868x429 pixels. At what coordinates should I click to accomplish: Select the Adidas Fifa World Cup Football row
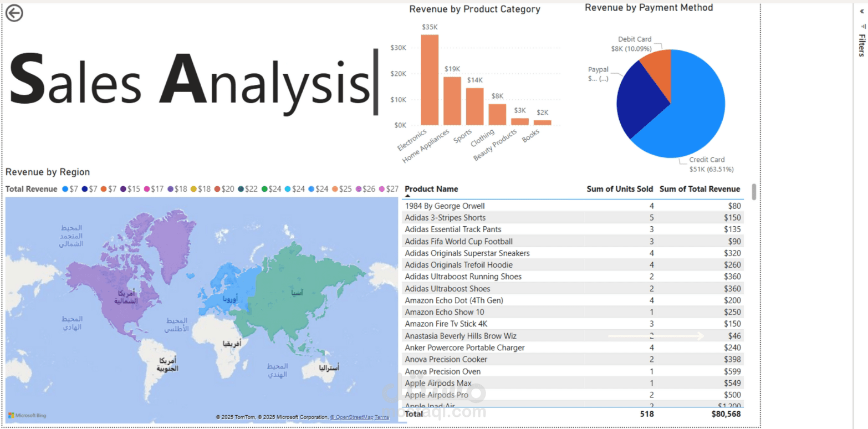[573, 241]
